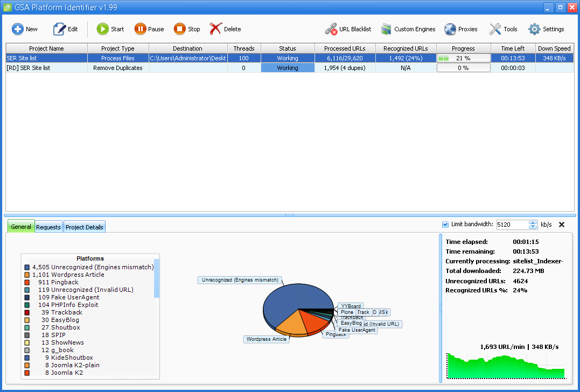Screen dimensions: 580x392
Task: Switch to the Requests tab
Action: (48, 227)
